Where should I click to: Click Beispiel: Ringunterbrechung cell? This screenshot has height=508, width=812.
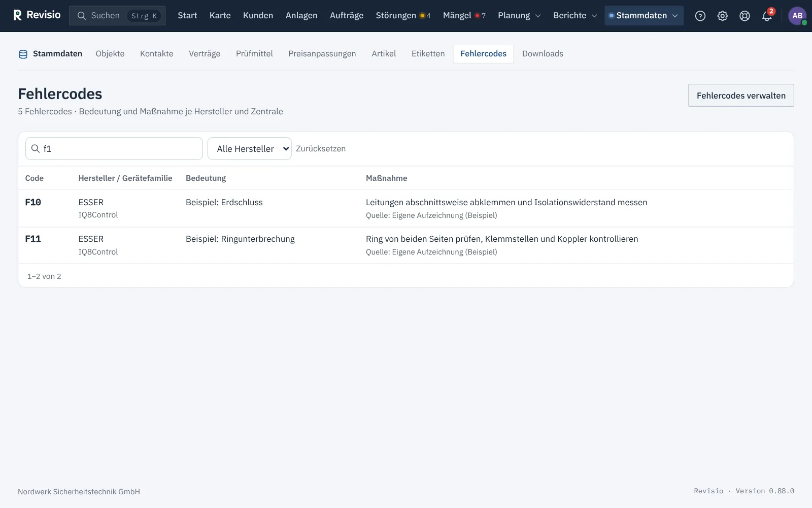click(x=240, y=239)
